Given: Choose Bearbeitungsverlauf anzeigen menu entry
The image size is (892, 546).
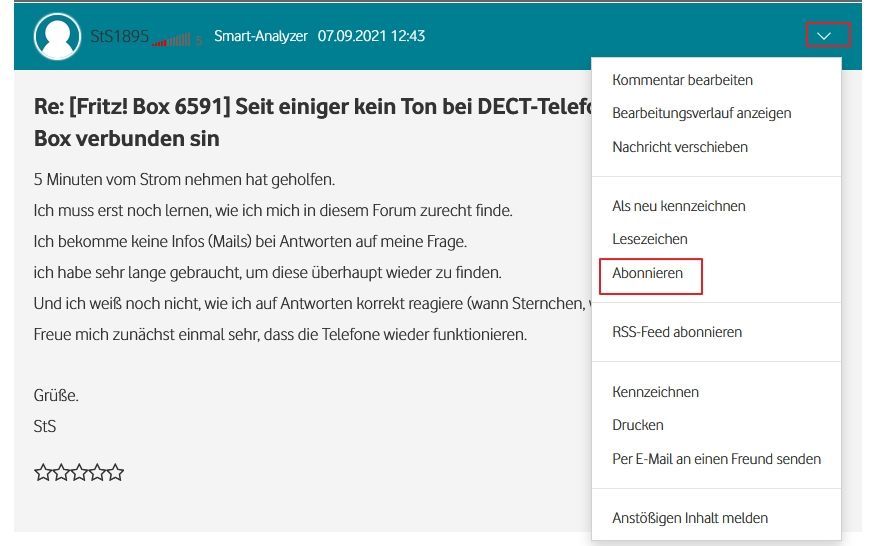Looking at the screenshot, I should point(701,113).
